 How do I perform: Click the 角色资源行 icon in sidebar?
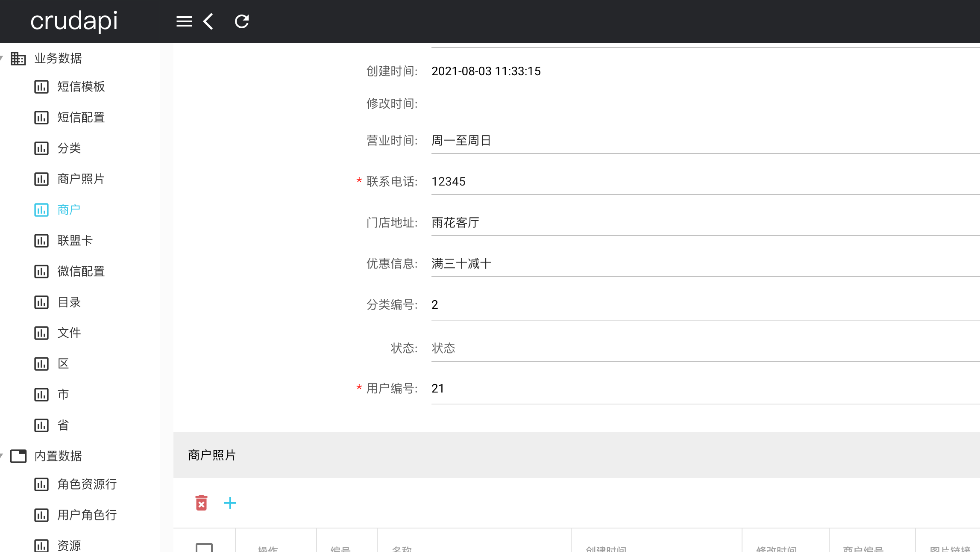[x=42, y=484]
